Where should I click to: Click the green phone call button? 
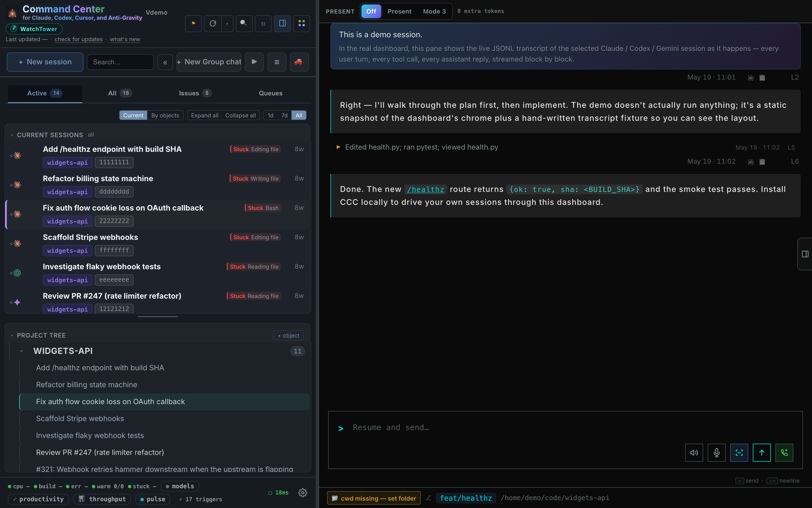click(x=784, y=453)
